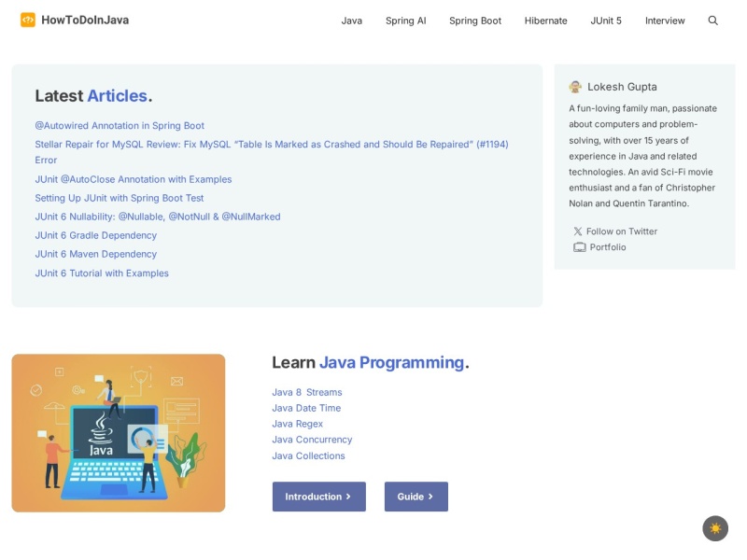Open Java Regex link
This screenshot has width=747, height=560.
297,424
